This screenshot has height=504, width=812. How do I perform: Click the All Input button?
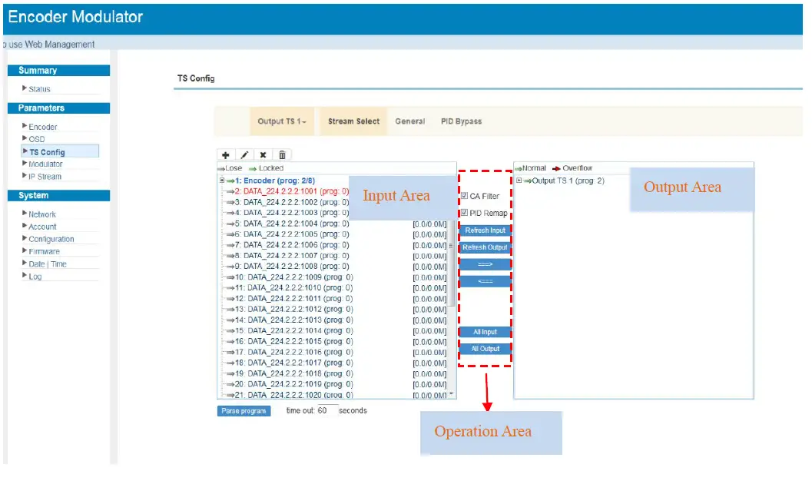pos(486,332)
